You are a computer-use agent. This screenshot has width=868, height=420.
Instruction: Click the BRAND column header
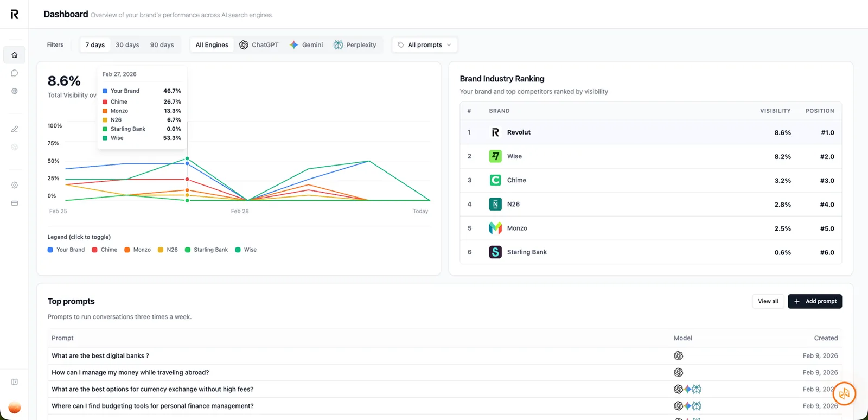click(x=499, y=111)
